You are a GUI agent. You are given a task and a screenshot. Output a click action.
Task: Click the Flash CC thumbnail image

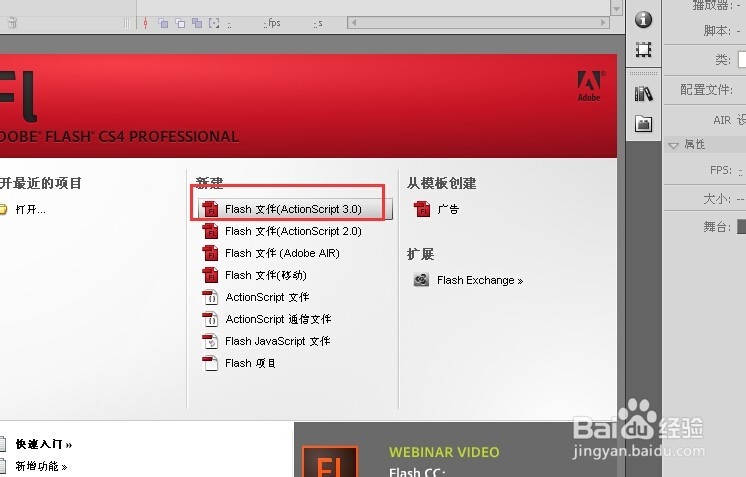330,461
